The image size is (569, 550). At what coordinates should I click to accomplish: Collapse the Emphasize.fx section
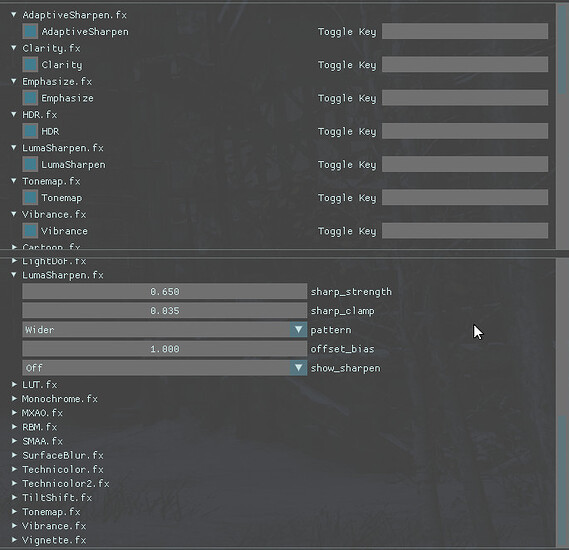point(14,81)
